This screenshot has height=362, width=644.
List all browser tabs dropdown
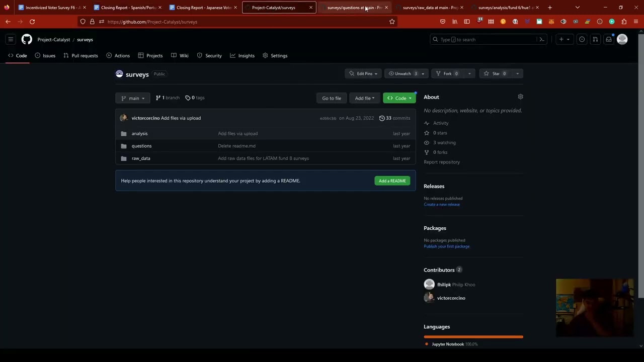(578, 8)
